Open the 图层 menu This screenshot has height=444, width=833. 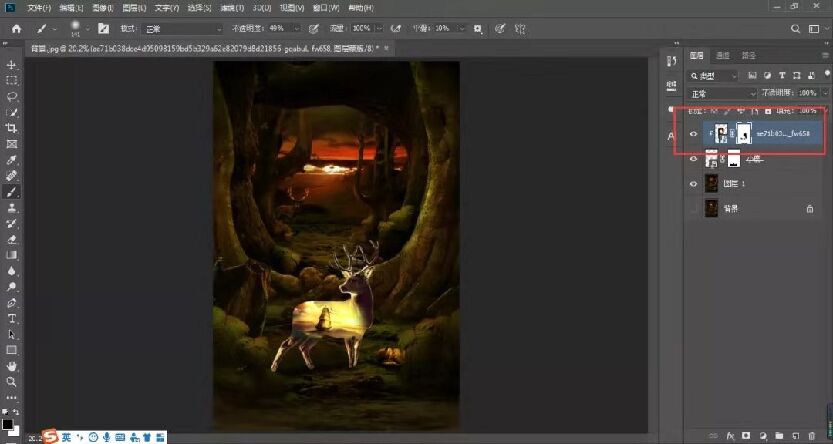coord(133,8)
